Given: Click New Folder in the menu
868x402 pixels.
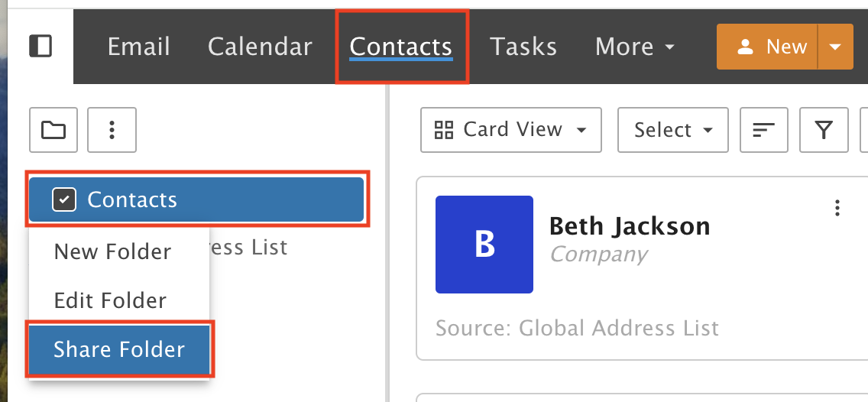Looking at the screenshot, I should pyautogui.click(x=112, y=251).
